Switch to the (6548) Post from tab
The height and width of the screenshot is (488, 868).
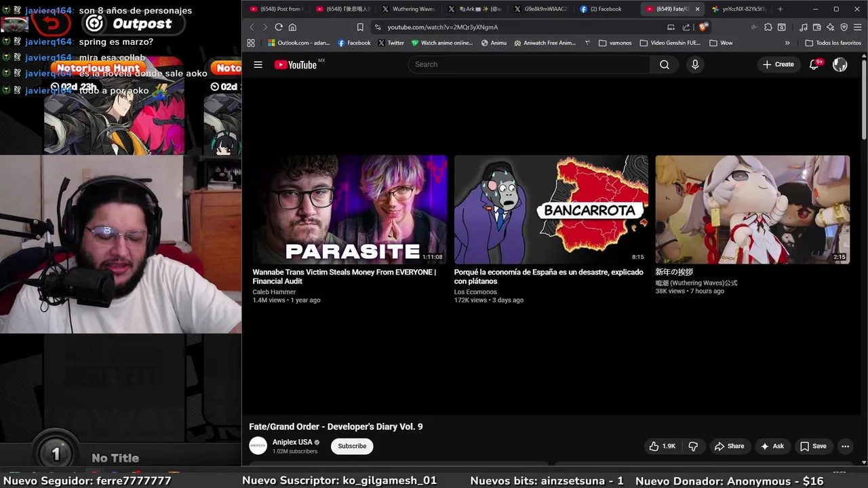click(276, 9)
